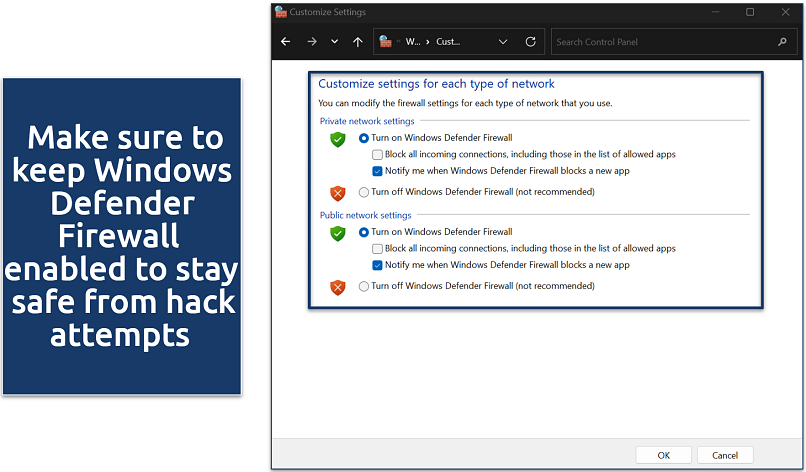This screenshot has height=472, width=806.
Task: Expand the breadcrumb chevron after 'W...'
Action: 428,42
